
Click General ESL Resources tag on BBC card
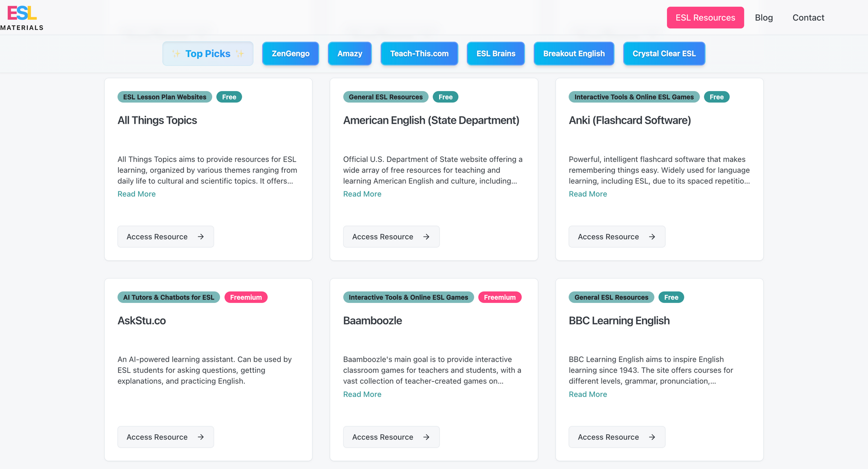tap(611, 298)
